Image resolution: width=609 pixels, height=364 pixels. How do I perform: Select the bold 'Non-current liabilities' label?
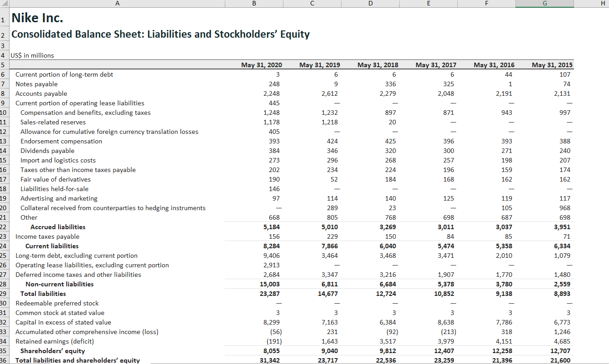coord(59,284)
